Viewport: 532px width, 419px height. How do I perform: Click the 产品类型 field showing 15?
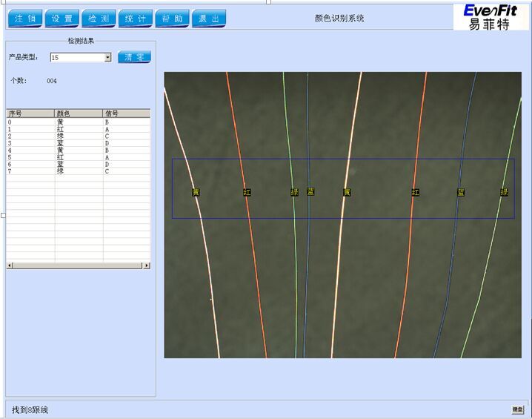(x=76, y=58)
